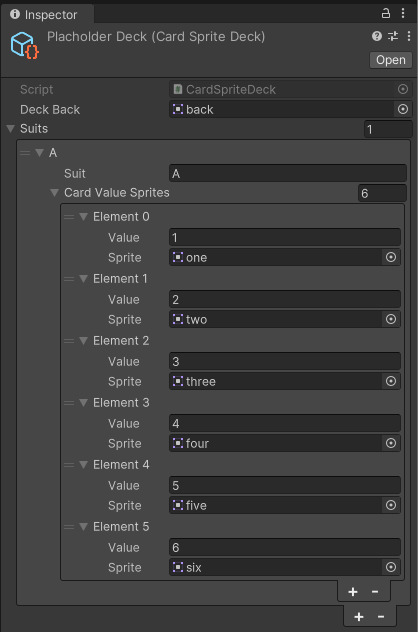The width and height of the screenshot is (418, 632).
Task: Open the preset selector sliders icon
Action: [393, 36]
